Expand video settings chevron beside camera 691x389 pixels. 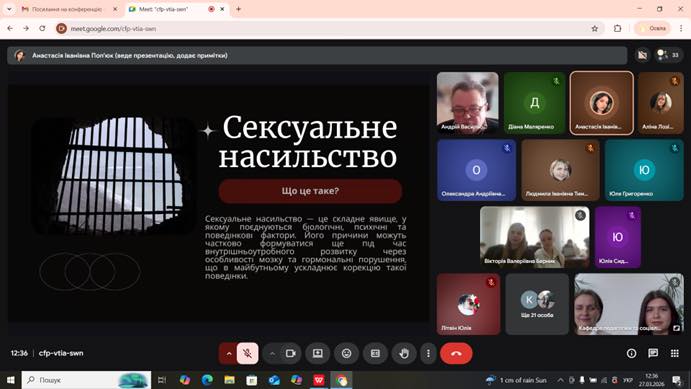[272, 353]
